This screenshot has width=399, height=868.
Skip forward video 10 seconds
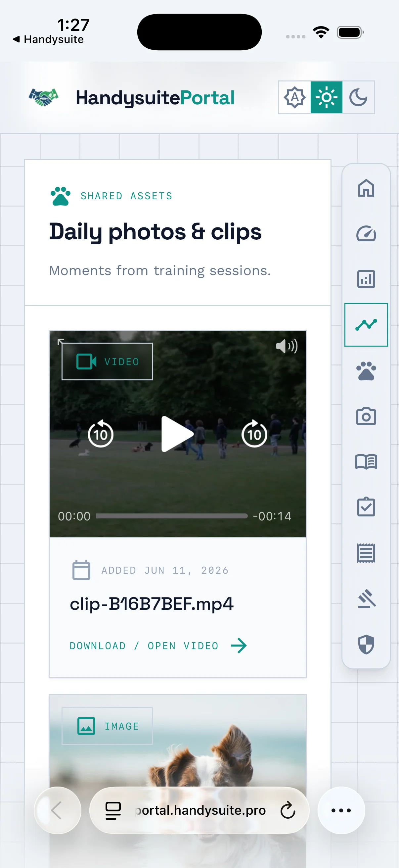point(254,434)
